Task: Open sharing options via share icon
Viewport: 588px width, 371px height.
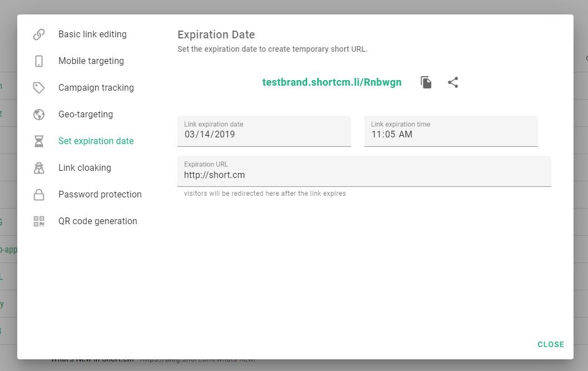Action: [453, 82]
